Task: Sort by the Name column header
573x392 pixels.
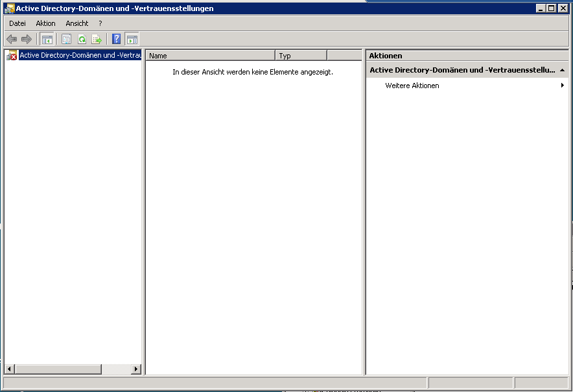Action: pos(211,56)
